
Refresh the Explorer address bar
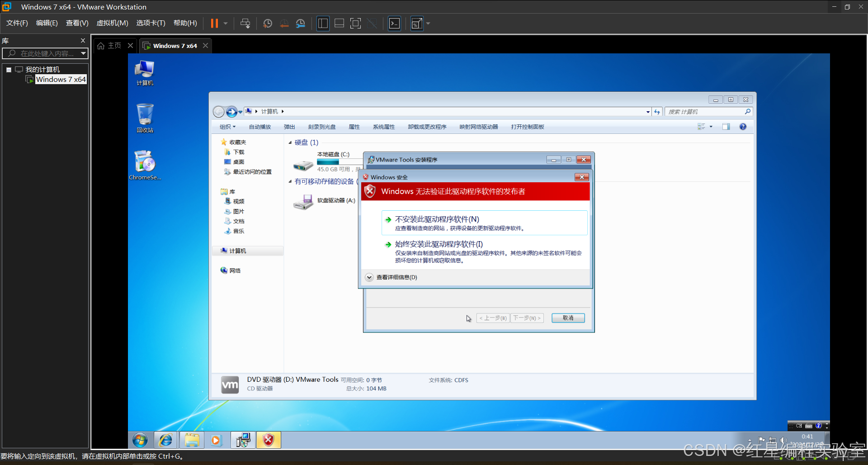657,112
